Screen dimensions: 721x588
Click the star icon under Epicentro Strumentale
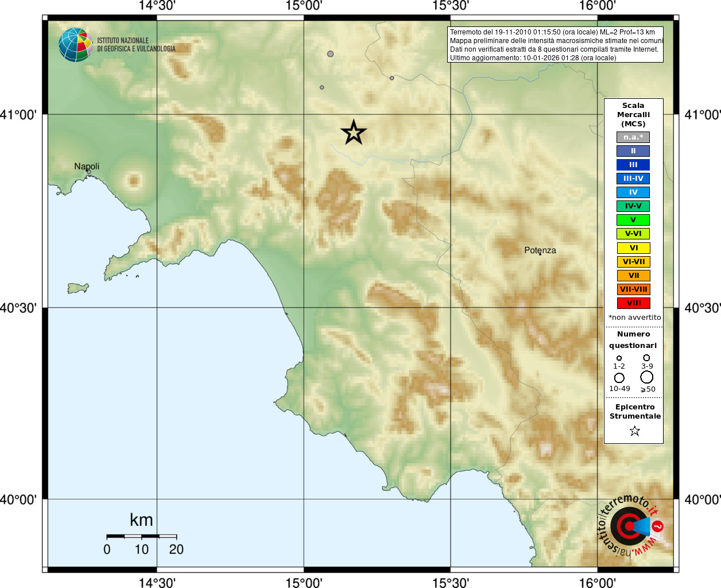[634, 431]
